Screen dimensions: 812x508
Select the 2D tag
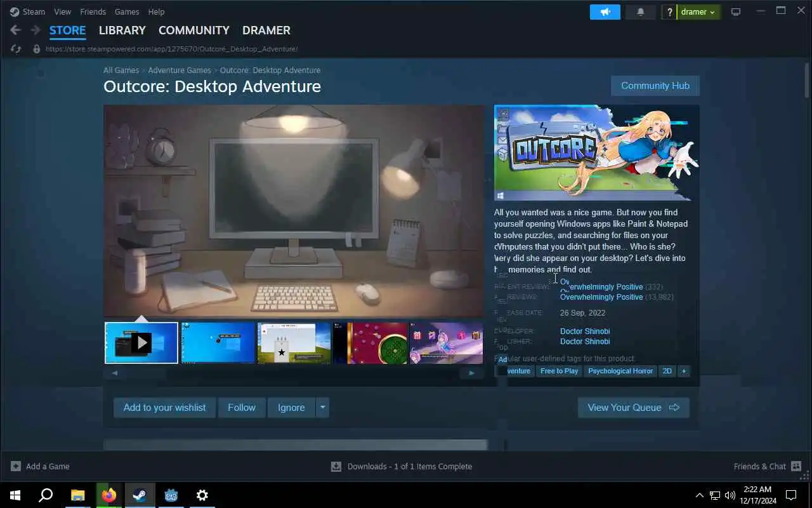point(667,371)
